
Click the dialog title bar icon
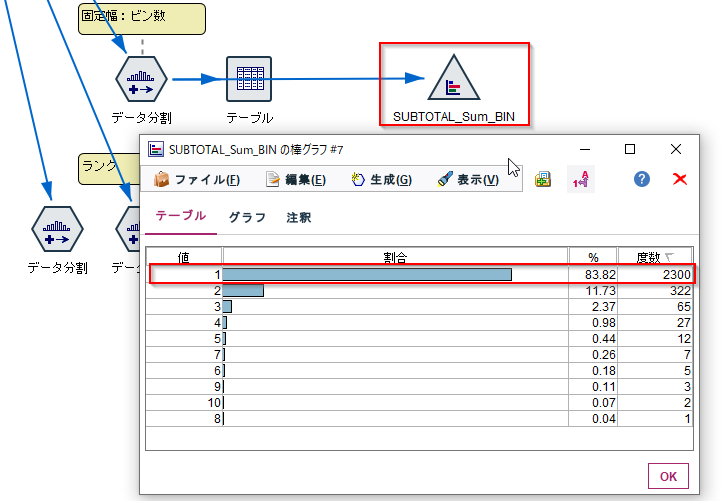(156, 149)
